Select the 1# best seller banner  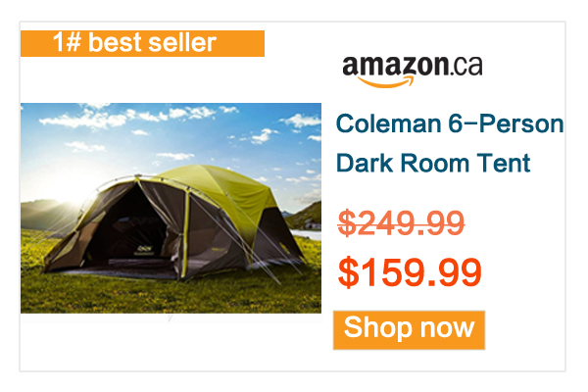142,43
